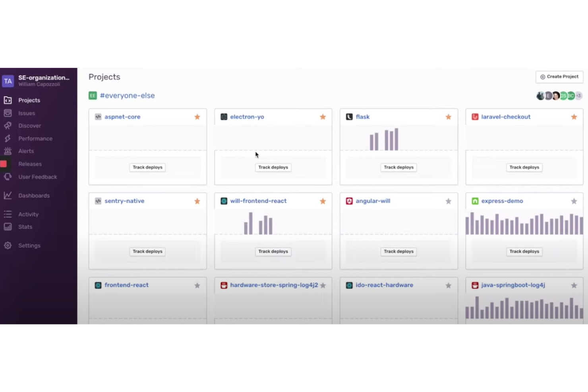Star the express-demo project
This screenshot has width=588, height=392.
tap(574, 201)
